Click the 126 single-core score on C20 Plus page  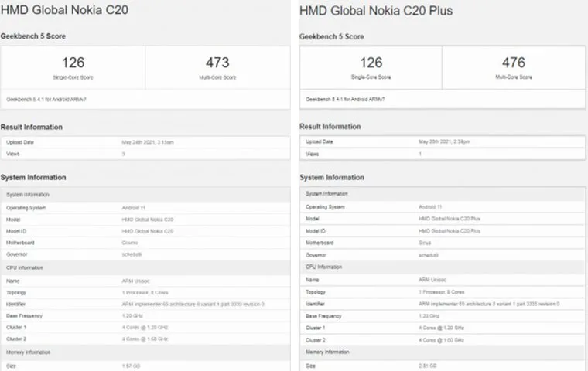pos(371,63)
